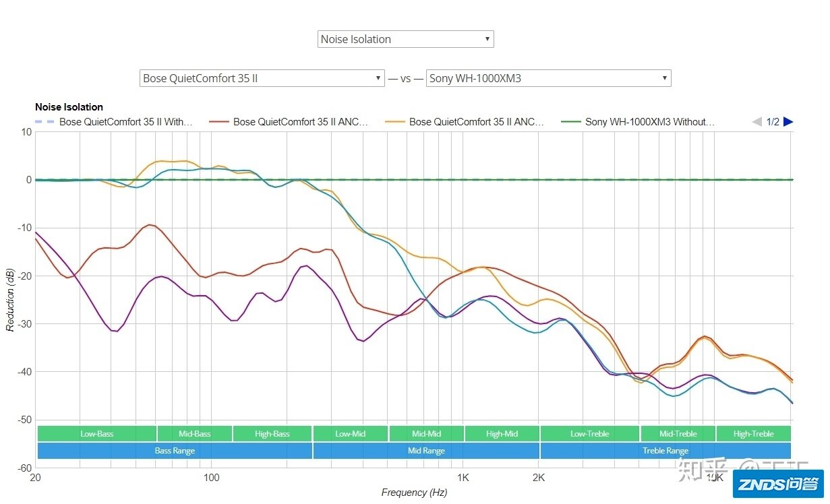Click the -50 reduction axis label

[24, 420]
